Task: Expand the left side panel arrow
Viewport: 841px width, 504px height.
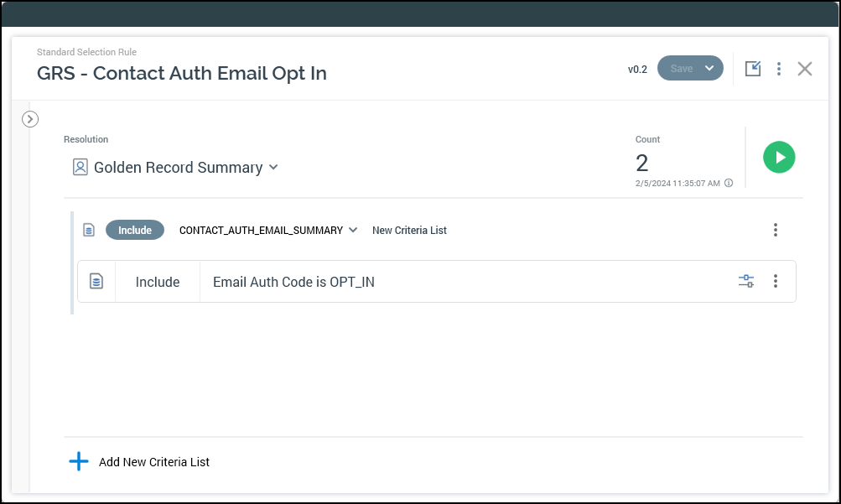Action: click(30, 119)
